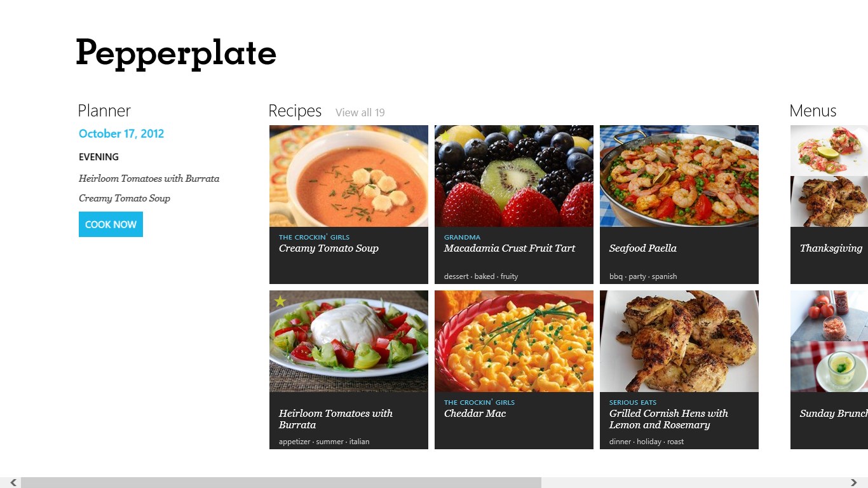Select the Planner section heading
This screenshot has width=868, height=488.
coord(104,111)
